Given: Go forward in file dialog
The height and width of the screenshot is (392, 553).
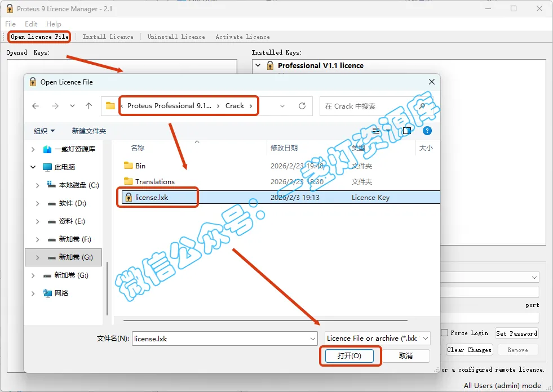Looking at the screenshot, I should tap(55, 106).
